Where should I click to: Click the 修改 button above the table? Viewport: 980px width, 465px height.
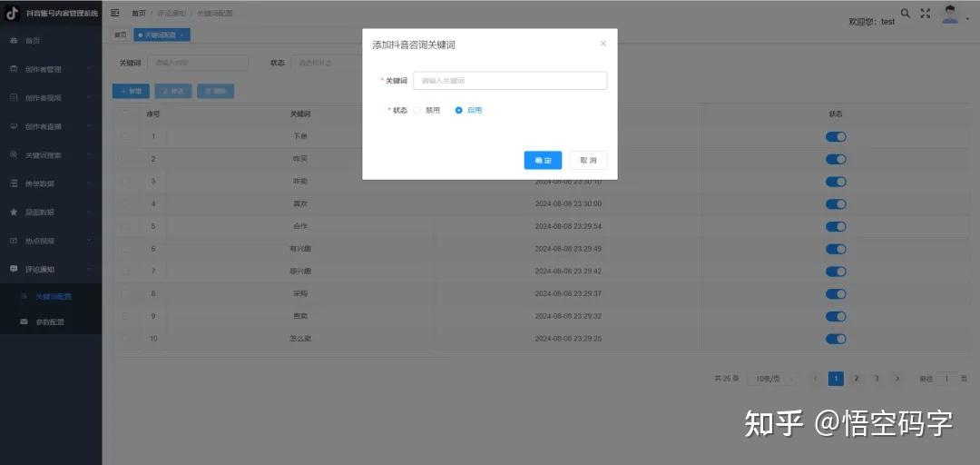pos(173,92)
